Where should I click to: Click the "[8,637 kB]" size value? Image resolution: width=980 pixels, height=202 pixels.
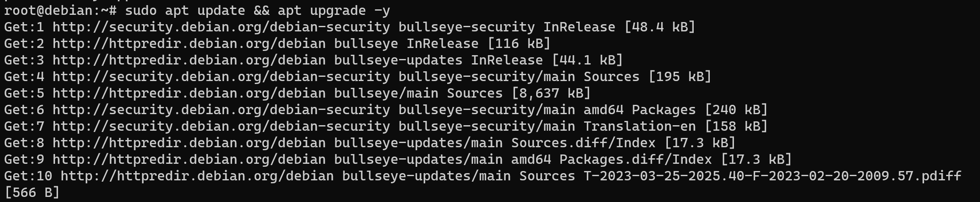551,93
